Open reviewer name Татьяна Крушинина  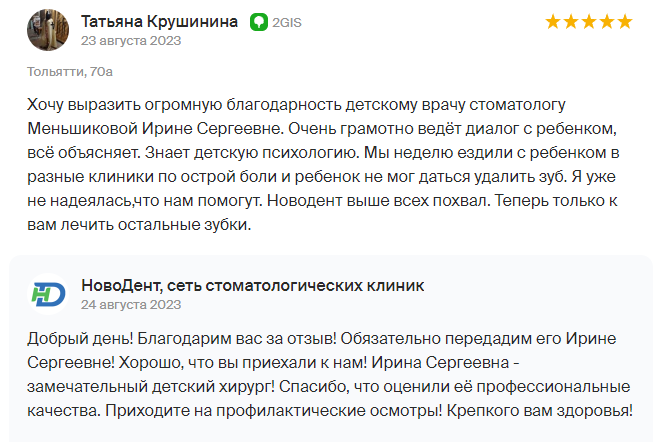160,21
